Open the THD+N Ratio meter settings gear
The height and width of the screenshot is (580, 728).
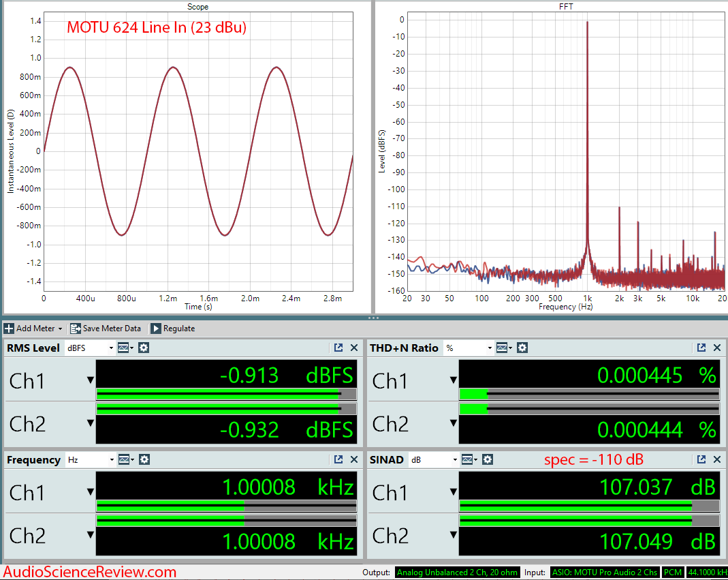tap(522, 348)
